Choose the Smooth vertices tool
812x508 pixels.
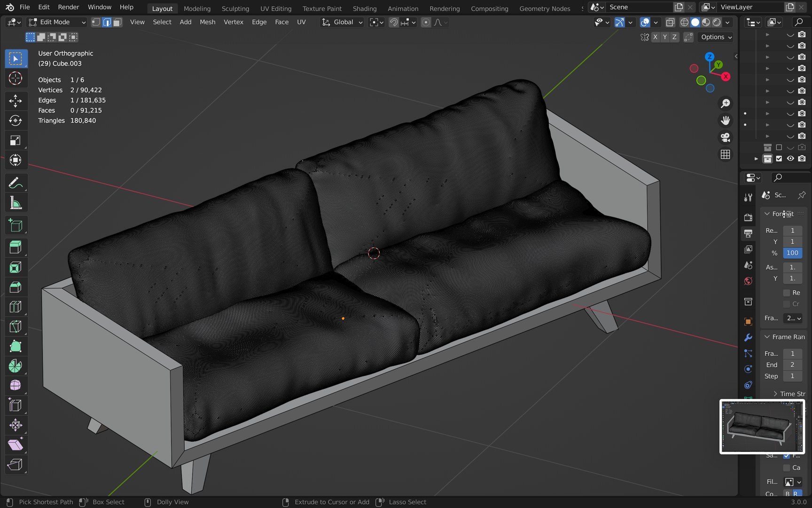pyautogui.click(x=16, y=386)
